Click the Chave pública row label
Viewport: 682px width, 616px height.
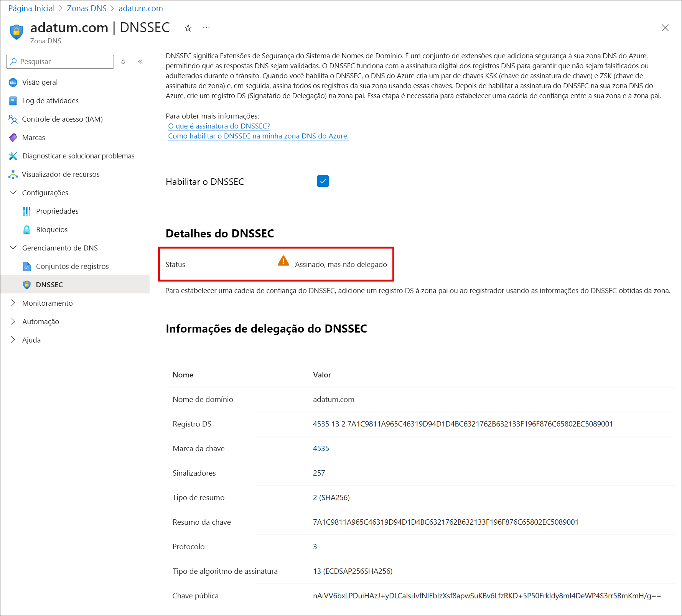click(x=195, y=596)
